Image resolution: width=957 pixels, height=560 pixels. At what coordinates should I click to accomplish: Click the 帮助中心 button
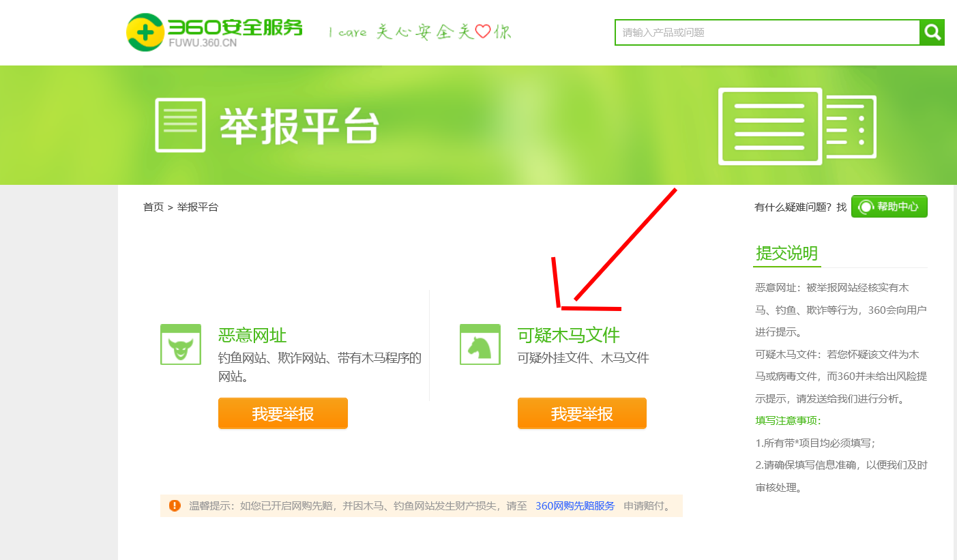(889, 206)
